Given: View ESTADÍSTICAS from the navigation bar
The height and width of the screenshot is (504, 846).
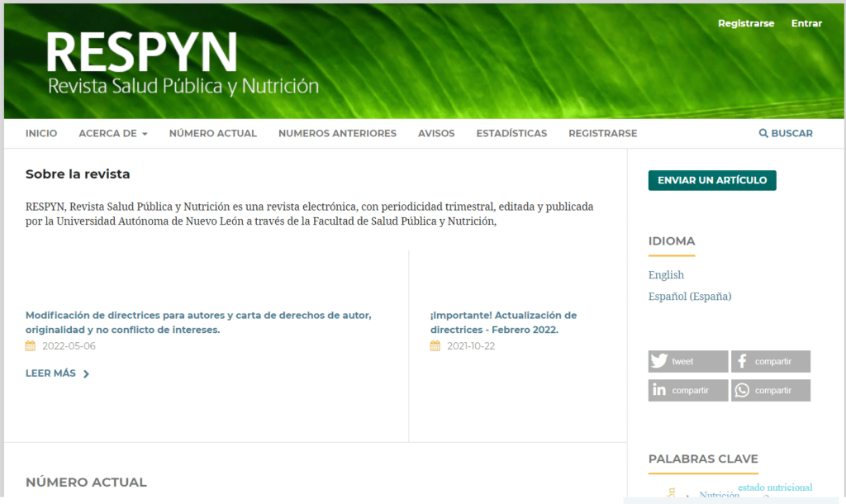Looking at the screenshot, I should (511, 133).
